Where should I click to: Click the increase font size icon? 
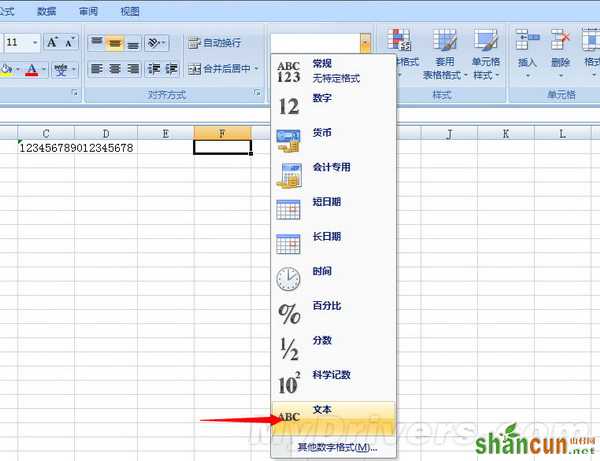coord(53,42)
